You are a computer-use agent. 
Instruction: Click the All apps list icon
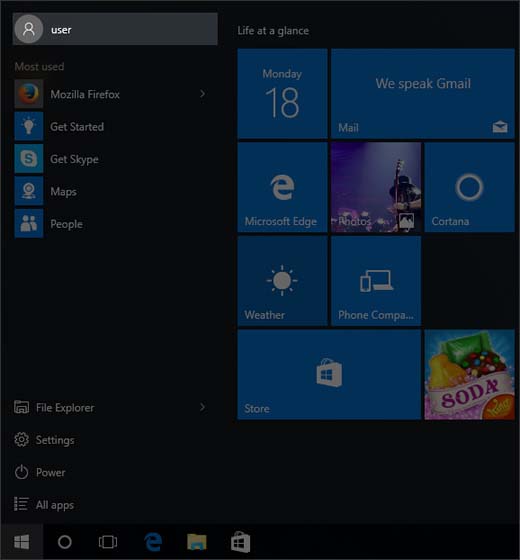click(x=21, y=504)
